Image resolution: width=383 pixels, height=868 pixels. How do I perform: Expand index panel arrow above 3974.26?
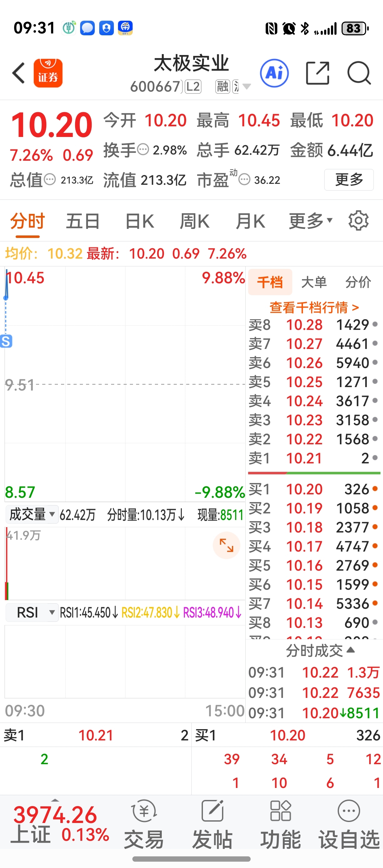55,800
